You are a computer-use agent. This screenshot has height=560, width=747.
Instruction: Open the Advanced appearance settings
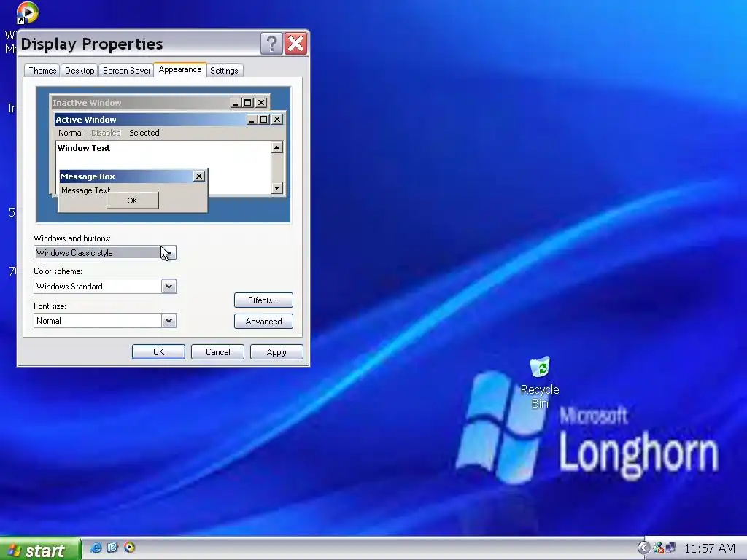263,322
